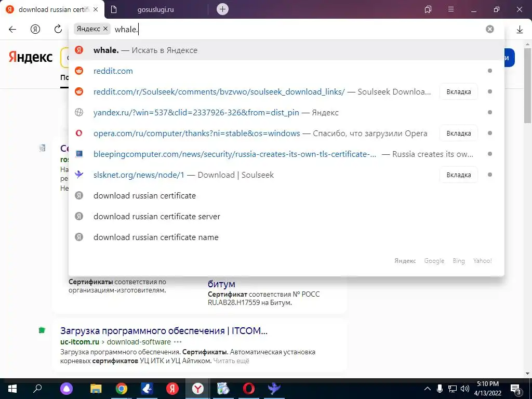Click the microphone tray icon
The image size is (532, 399).
point(440,389)
